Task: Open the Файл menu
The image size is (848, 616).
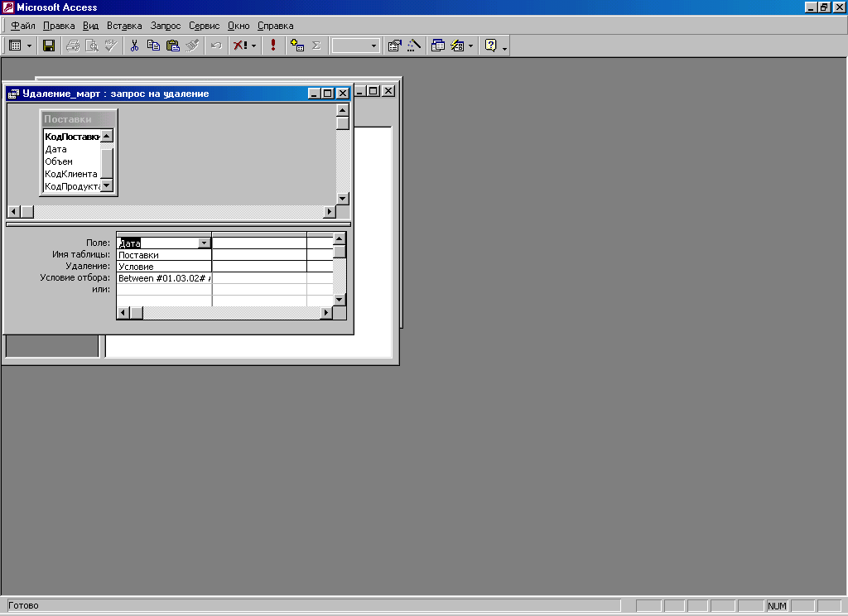Action: (x=22, y=26)
